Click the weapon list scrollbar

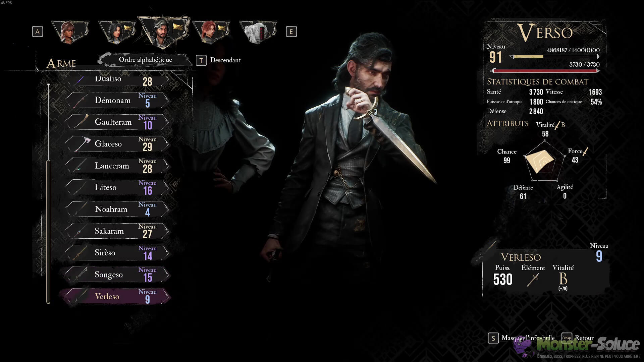[48, 232]
